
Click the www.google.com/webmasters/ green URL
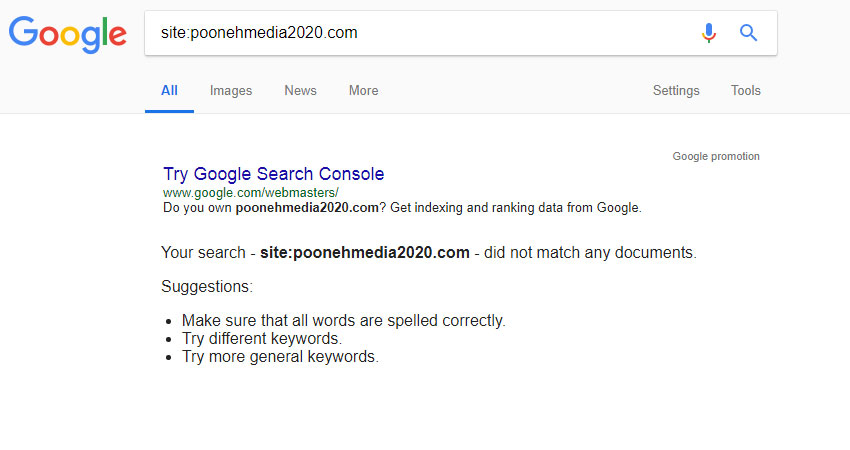coord(251,192)
